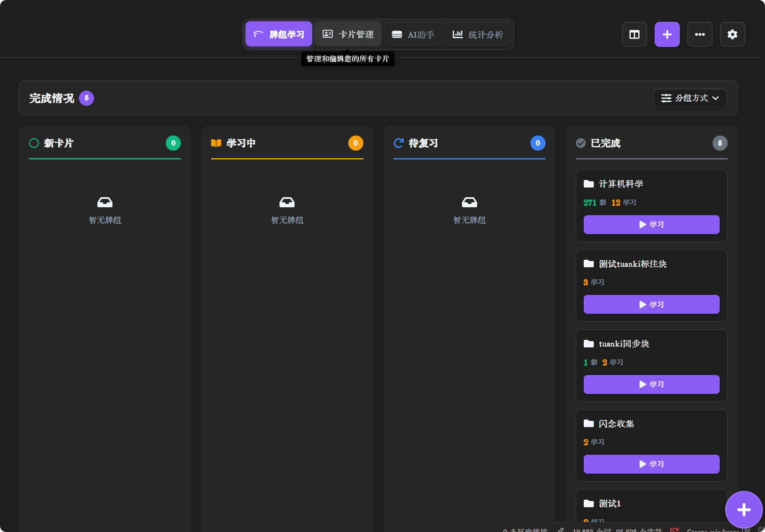Viewport: 765px width, 532px height.
Task: Click the 已完成 checkmark circle icon
Action: point(581,143)
